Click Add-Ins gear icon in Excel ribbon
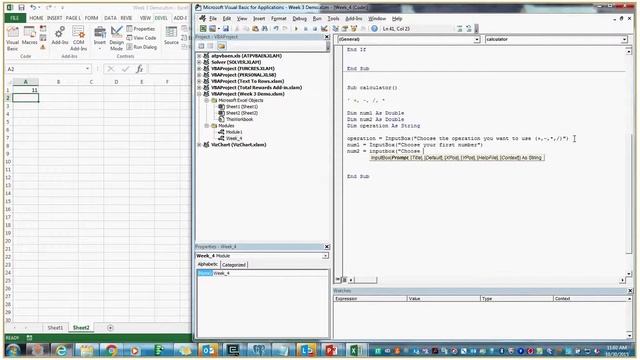This screenshot has height=360, width=640. (x=60, y=36)
